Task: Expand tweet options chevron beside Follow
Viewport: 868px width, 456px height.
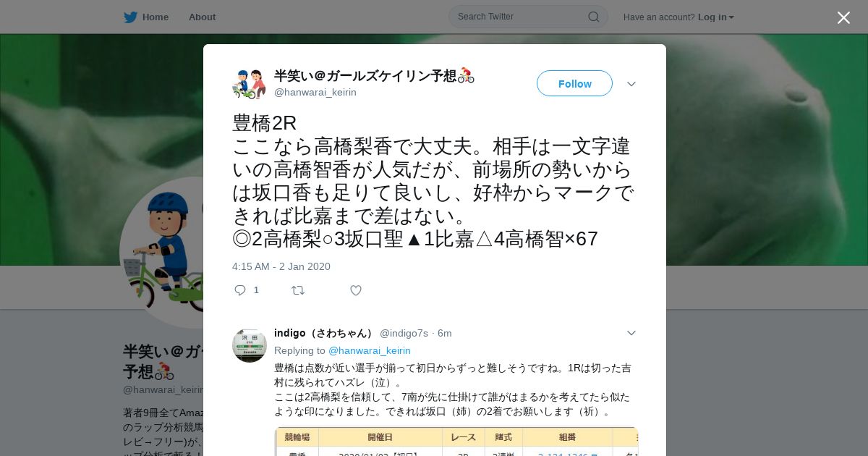Action: pos(631,84)
